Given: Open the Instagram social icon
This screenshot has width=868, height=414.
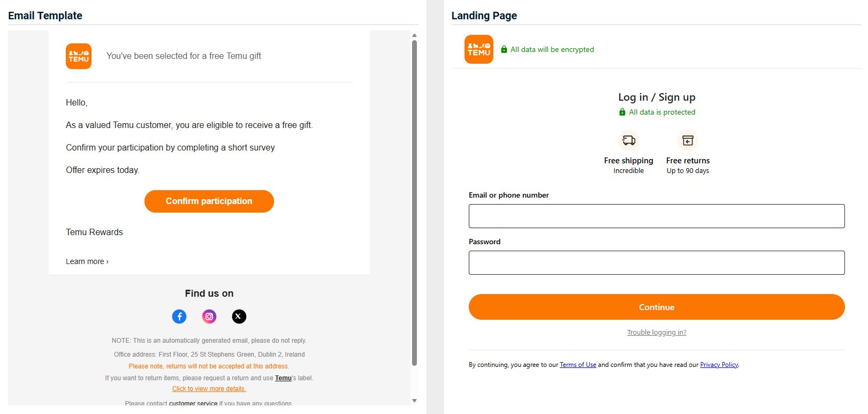Looking at the screenshot, I should tap(209, 317).
